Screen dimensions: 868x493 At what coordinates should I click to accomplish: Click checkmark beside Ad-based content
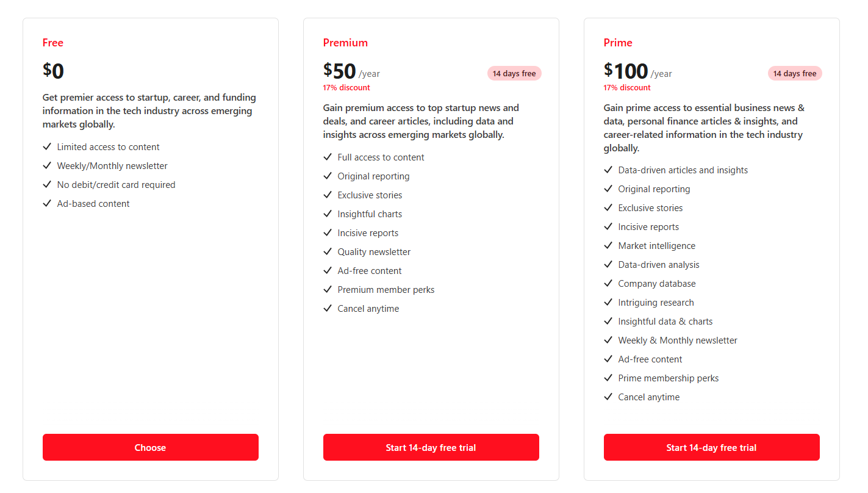(47, 204)
